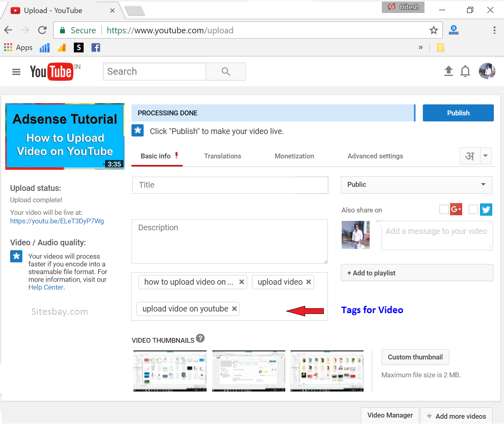Screen dimensions: 504x424
Task: Remove the 'upload video' tag
Action: tap(308, 282)
